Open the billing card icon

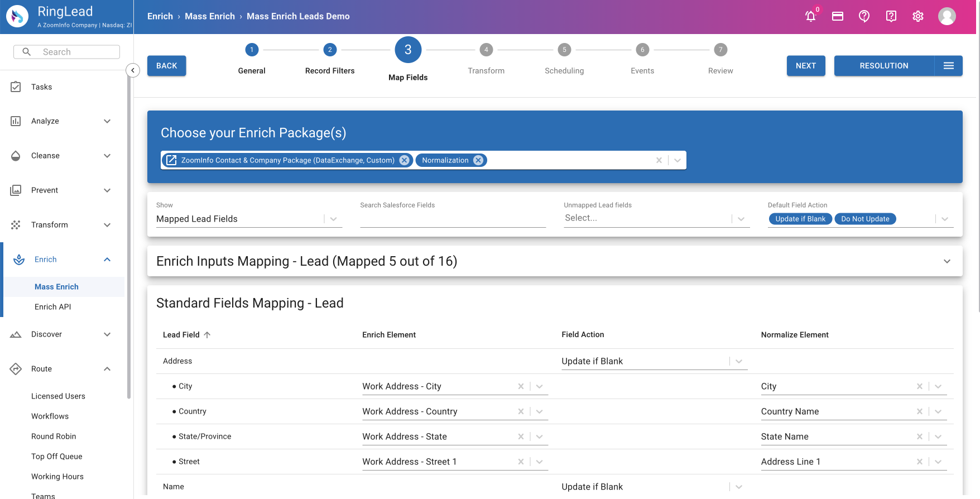pyautogui.click(x=837, y=16)
